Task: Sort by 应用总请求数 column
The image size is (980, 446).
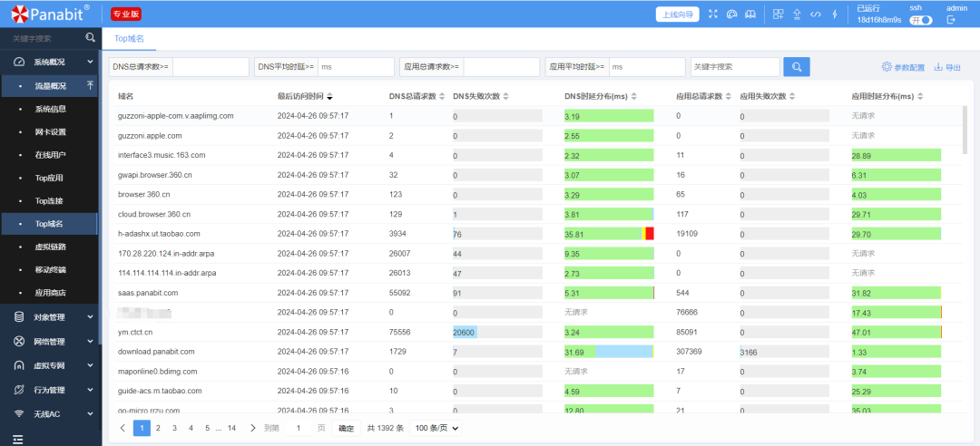Action: click(729, 96)
